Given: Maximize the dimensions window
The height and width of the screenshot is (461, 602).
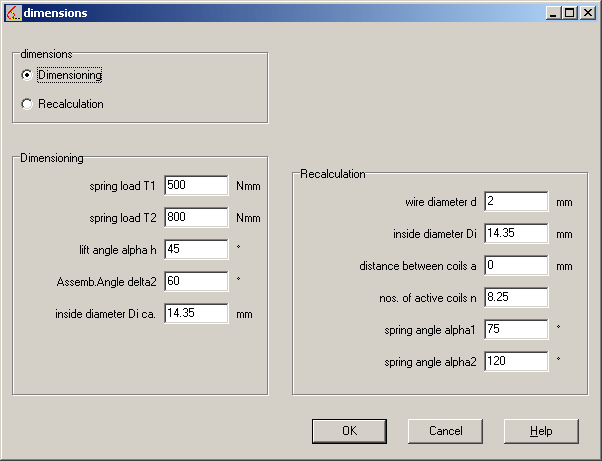Looking at the screenshot, I should (x=569, y=13).
